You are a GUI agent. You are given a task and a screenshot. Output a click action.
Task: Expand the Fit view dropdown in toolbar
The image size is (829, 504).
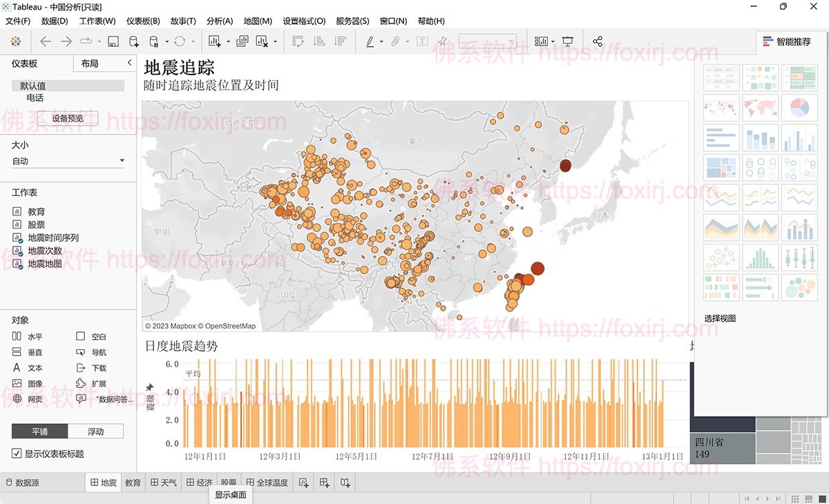coord(511,41)
